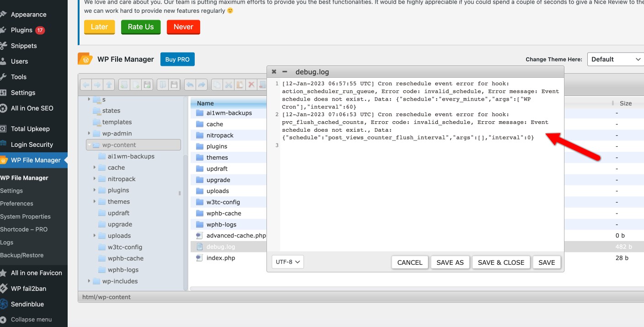This screenshot has width=644, height=327.
Task: Click the copy files toolbar icon
Action: [x=217, y=85]
